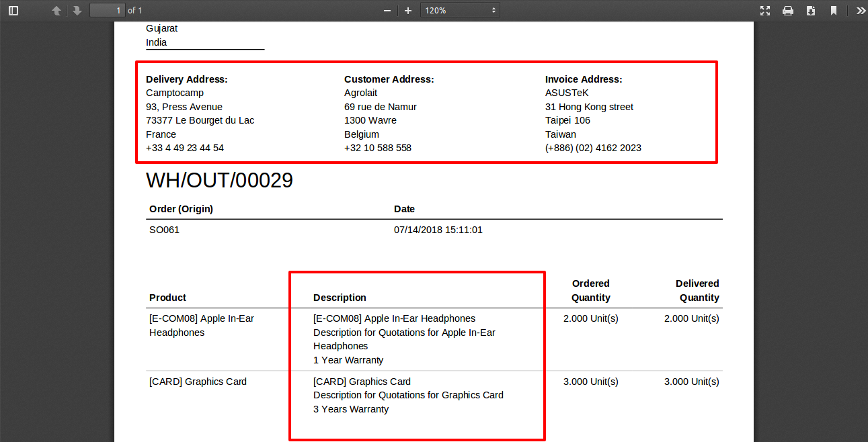Toggle the PDF sidebar panel
Image resolution: width=868 pixels, height=442 pixels.
click(13, 11)
